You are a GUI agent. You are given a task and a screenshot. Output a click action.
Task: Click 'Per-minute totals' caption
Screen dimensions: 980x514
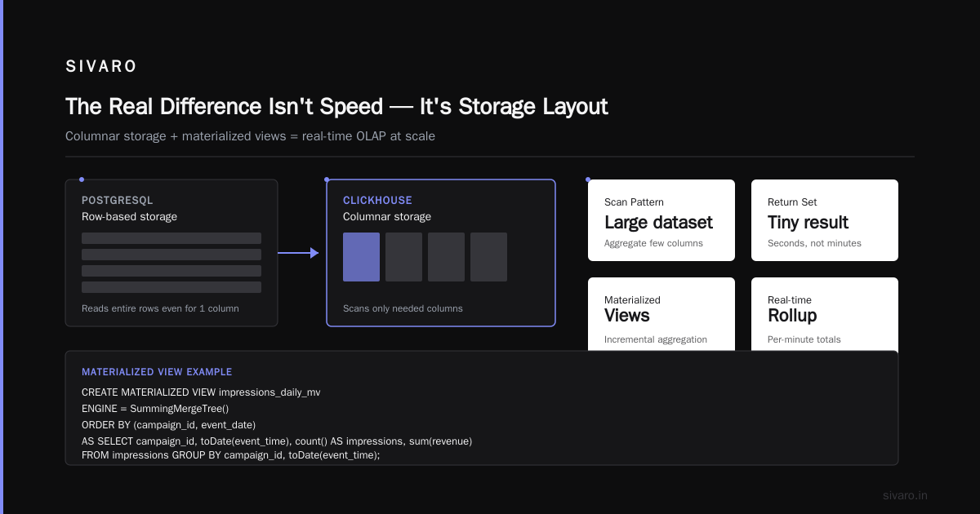coord(804,339)
